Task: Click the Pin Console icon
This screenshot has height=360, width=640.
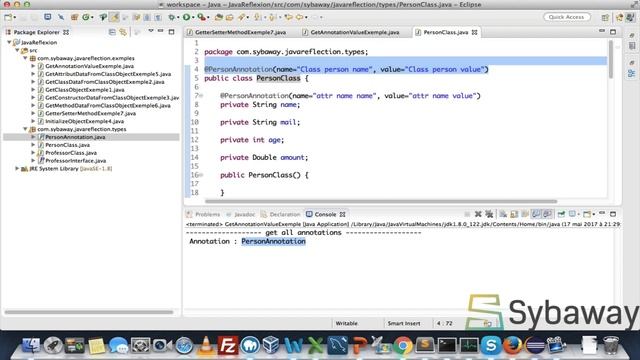Action: 561,214
